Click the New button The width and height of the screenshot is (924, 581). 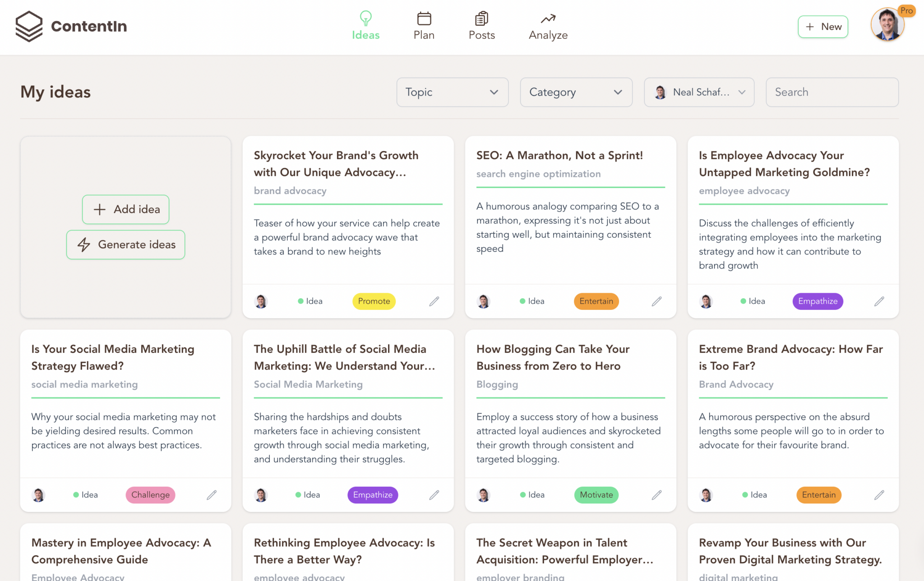[x=823, y=27]
